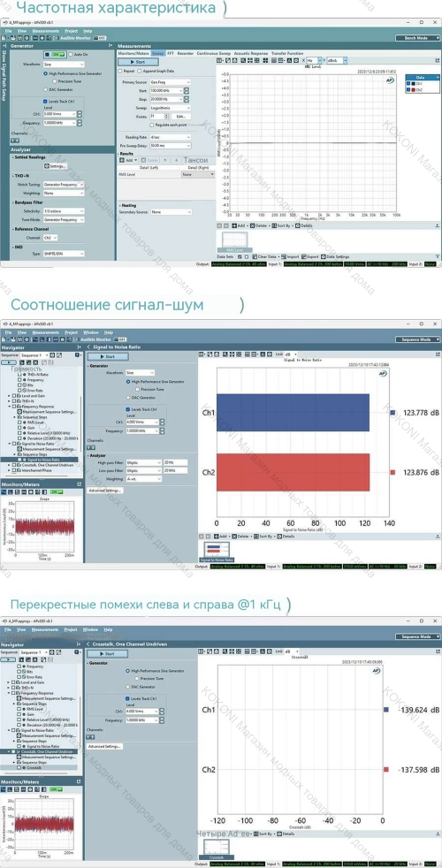Image resolution: width=442 pixels, height=868 pixels.
Task: Click the back arrow beside Crosstalk, One Channel Undriven title
Action: (88, 644)
